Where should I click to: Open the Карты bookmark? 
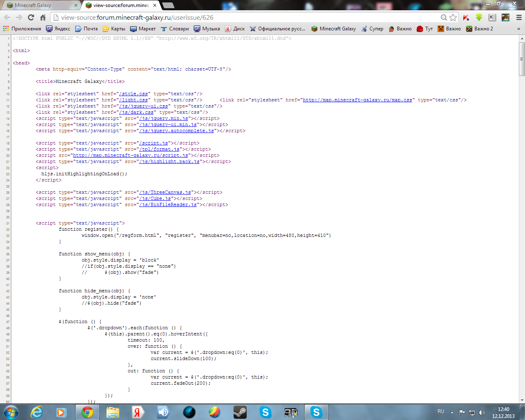point(114,29)
